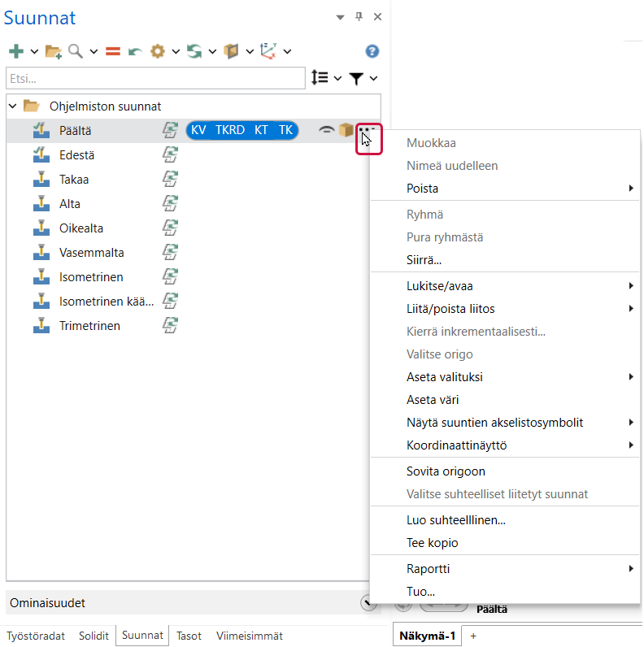Click the magnifying glass search icon
Screen dimensions: 644x647
coord(76,51)
